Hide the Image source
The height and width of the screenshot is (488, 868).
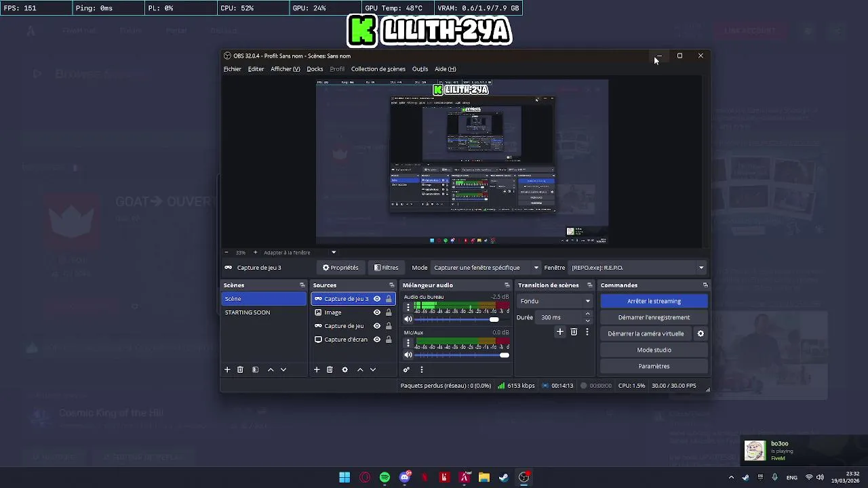point(377,312)
